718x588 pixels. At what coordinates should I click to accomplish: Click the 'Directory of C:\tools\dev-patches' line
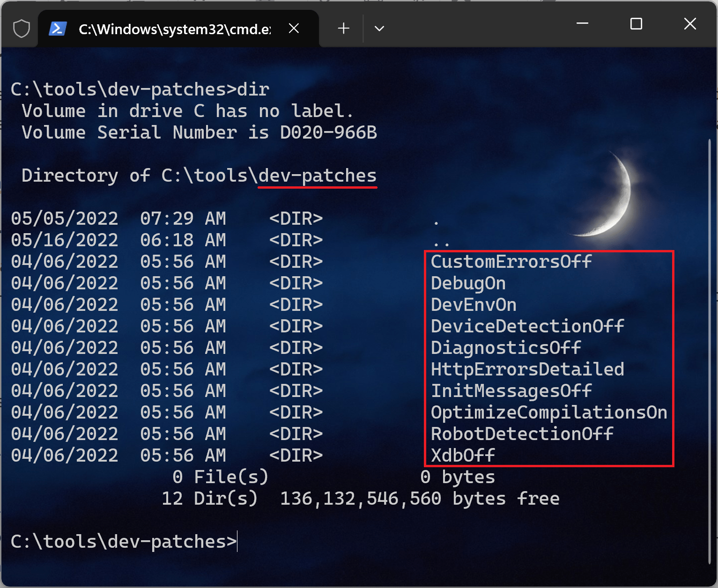pyautogui.click(x=199, y=176)
